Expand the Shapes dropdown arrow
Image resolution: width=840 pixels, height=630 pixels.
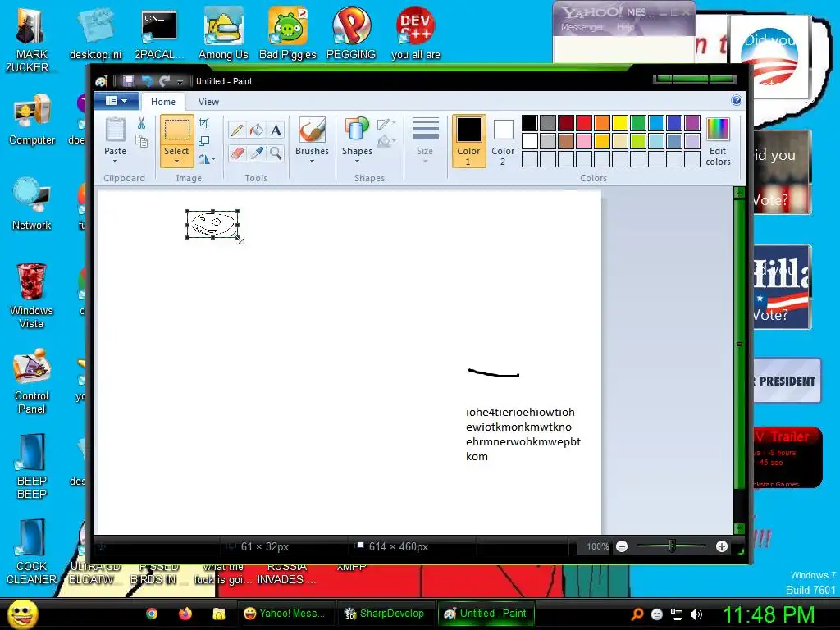(357, 162)
